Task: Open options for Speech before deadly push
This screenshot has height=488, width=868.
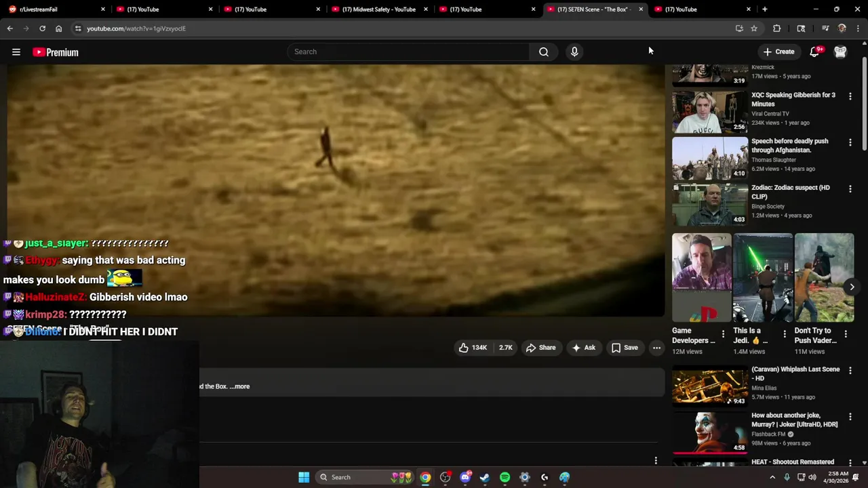Action: 850,142
